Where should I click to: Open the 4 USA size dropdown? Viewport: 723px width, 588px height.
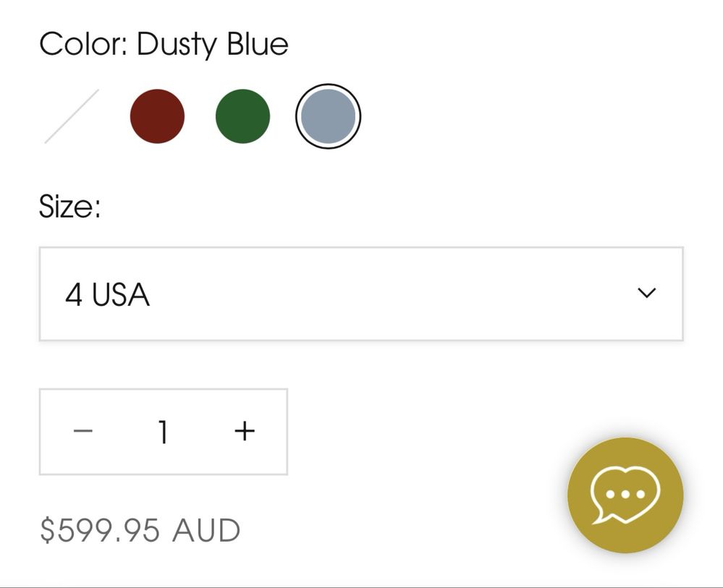coord(361,294)
